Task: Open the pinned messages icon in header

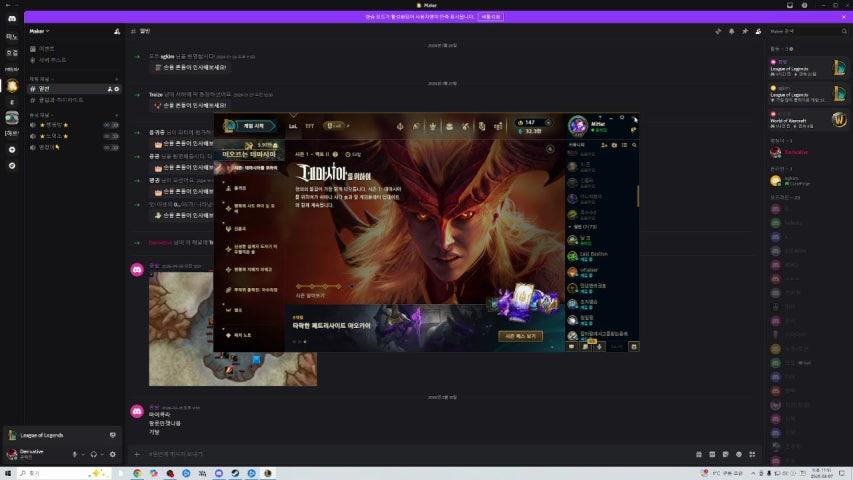Action: [745, 31]
